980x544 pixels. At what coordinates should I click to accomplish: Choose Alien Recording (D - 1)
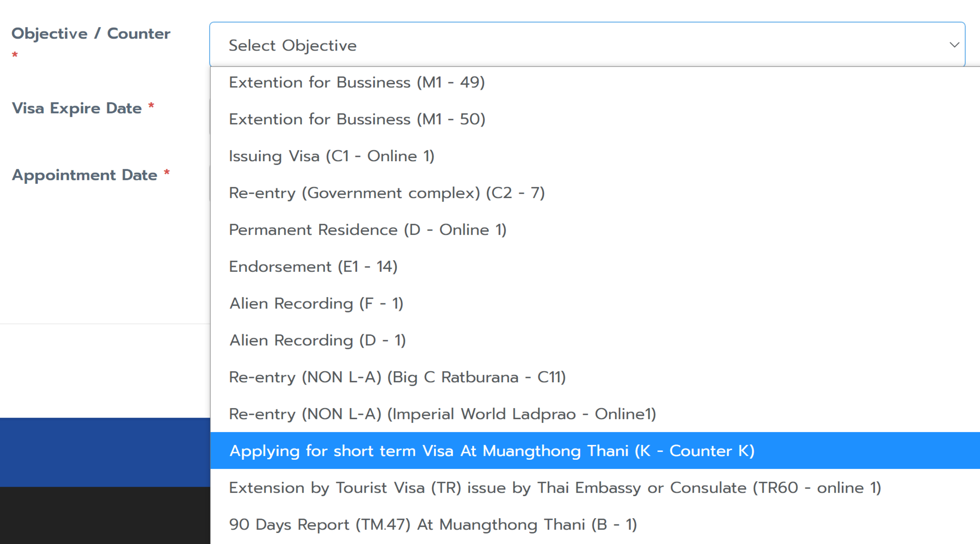(318, 340)
